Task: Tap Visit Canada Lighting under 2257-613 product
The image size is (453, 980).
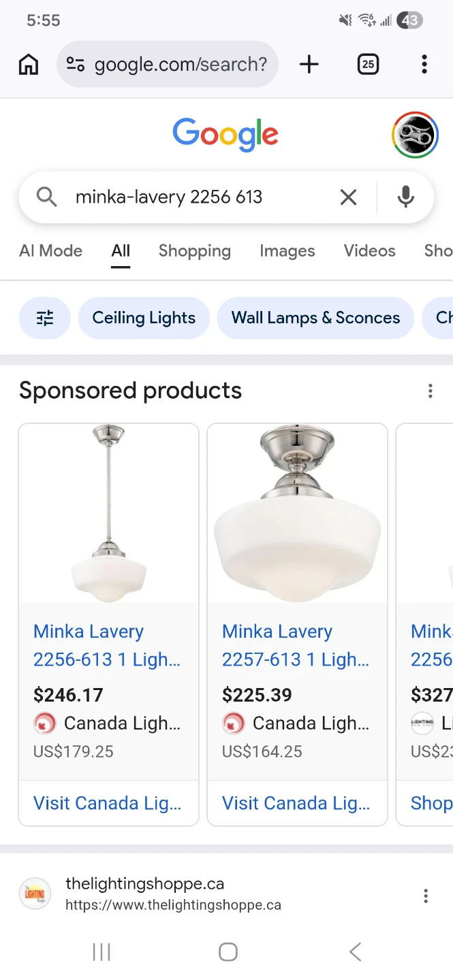Action: (296, 803)
